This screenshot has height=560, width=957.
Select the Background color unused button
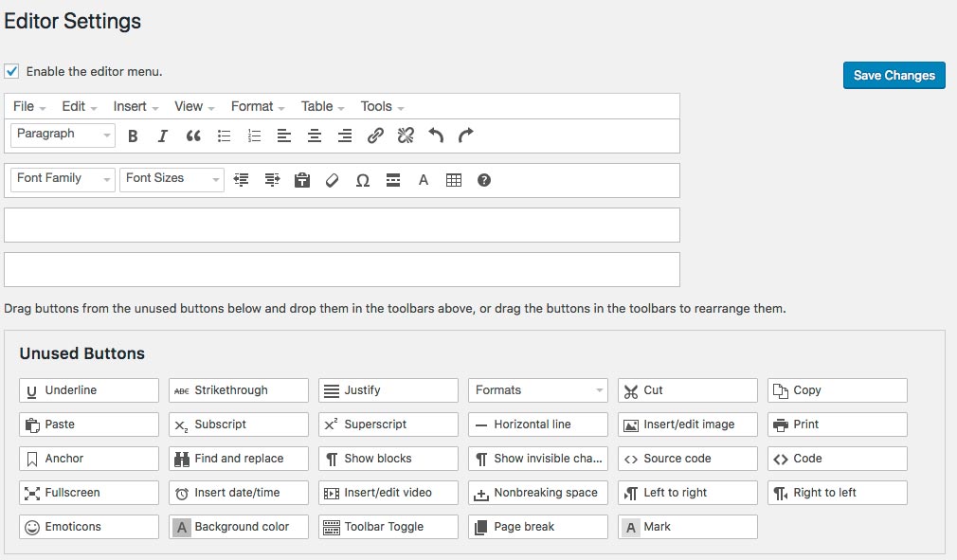(239, 527)
